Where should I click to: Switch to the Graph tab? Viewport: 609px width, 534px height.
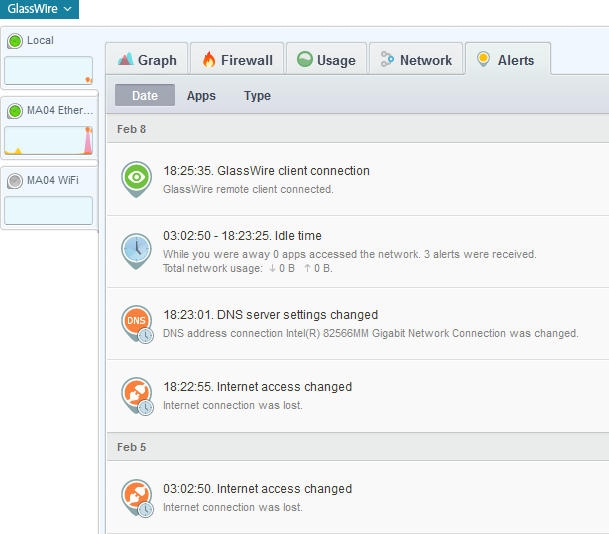[146, 60]
